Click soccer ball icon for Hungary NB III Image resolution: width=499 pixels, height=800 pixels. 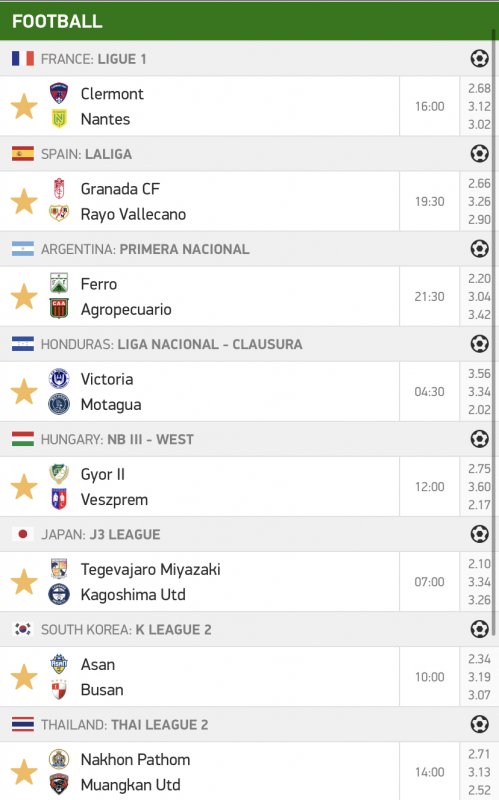coord(479,439)
